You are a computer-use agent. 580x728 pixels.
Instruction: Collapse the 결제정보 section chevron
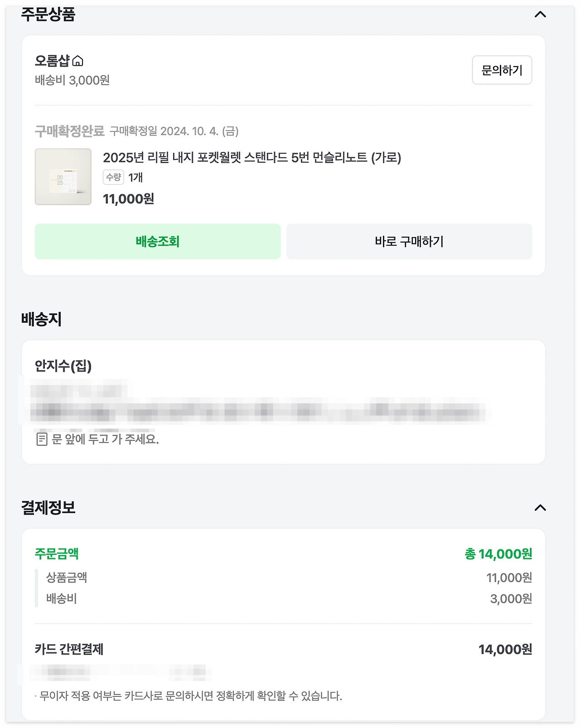pos(540,508)
